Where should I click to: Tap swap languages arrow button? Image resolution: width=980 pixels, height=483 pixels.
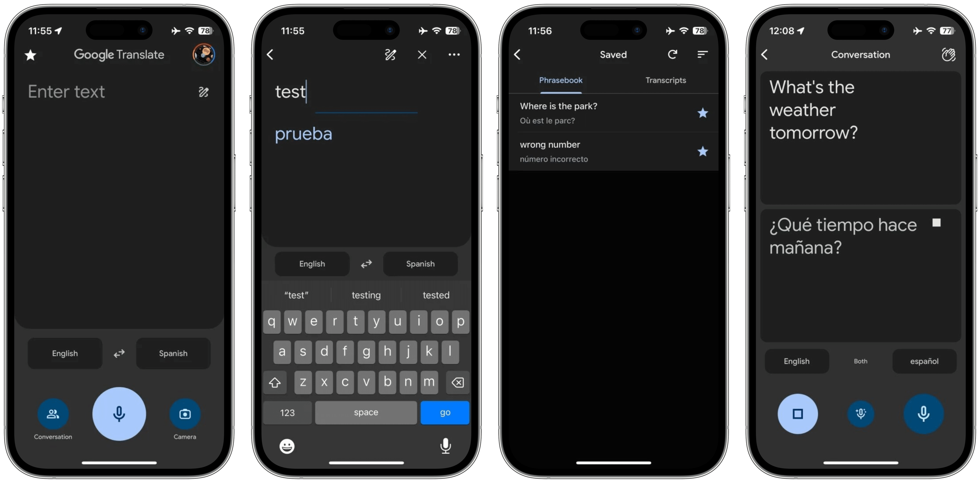(120, 353)
